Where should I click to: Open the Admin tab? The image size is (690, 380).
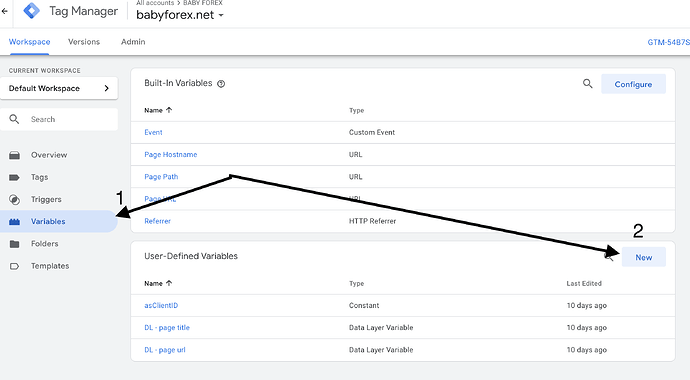coord(133,42)
